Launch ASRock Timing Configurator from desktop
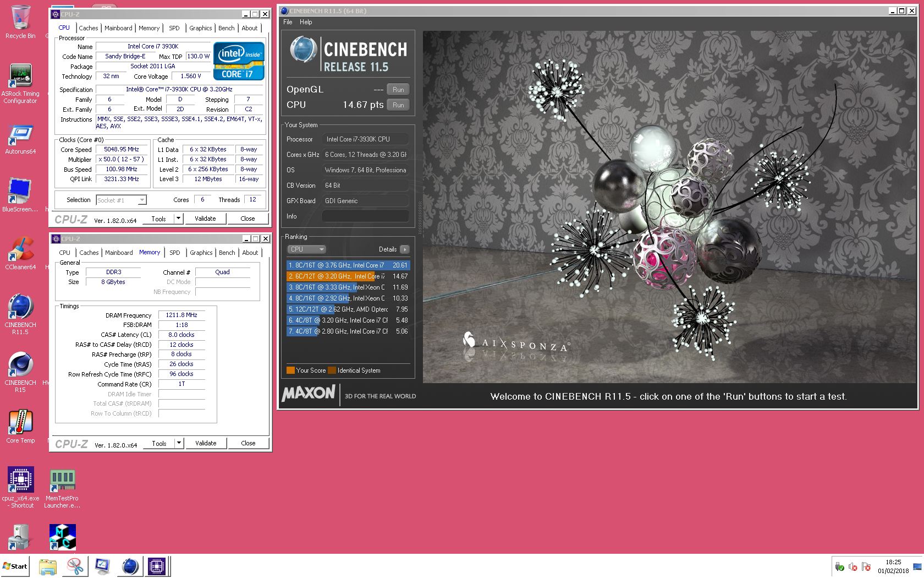The height and width of the screenshot is (578, 924). coord(20,84)
